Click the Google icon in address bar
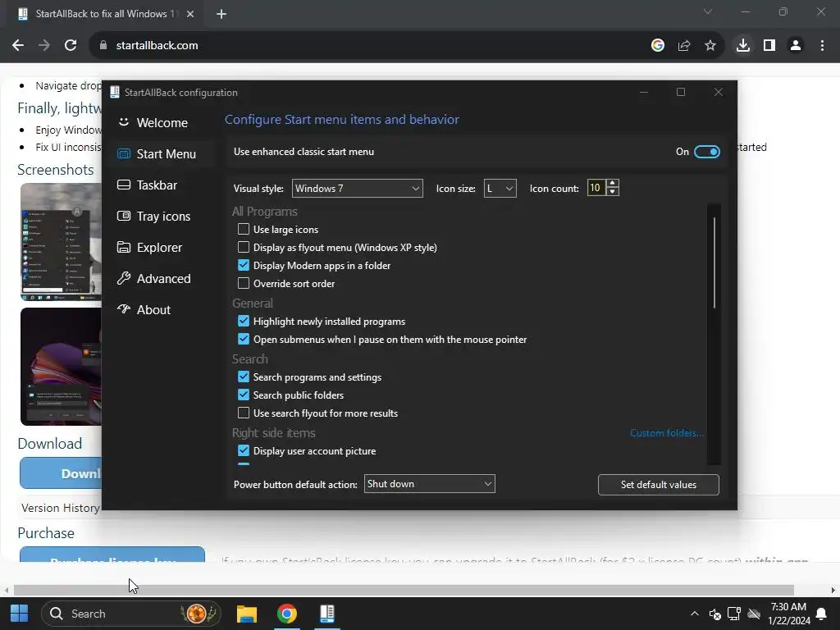Screen dimensions: 840x630 click(658, 46)
